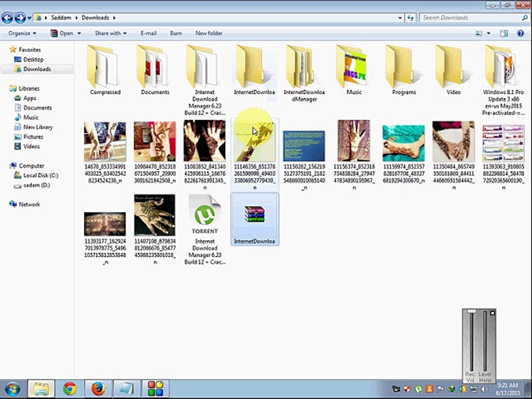The height and width of the screenshot is (399, 532).
Task: Open the address bar history dropdown
Action: [400, 18]
